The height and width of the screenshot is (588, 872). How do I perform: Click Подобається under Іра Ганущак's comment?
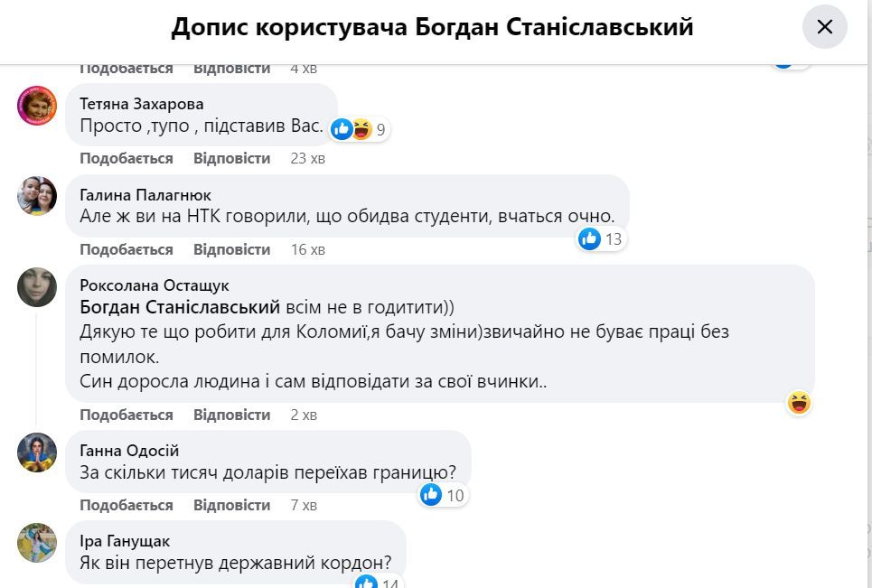pyautogui.click(x=126, y=585)
